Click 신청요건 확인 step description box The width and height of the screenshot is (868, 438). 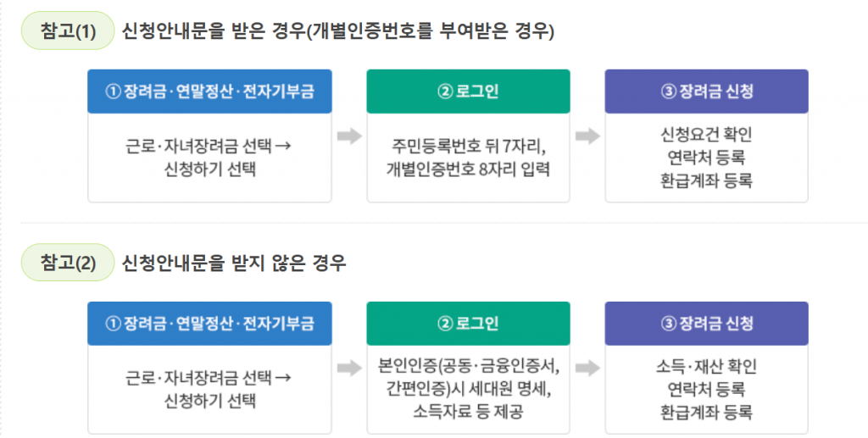[706, 158]
